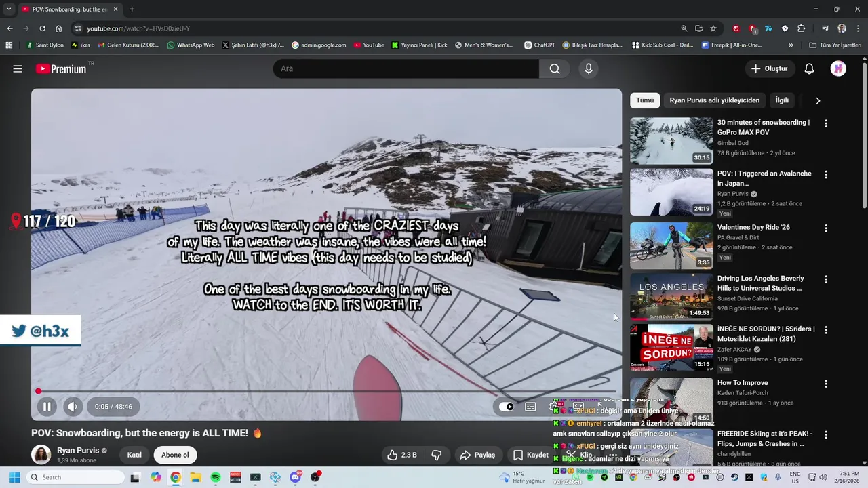
Task: Close the POV Snowboarding browser tab
Action: coord(116,9)
